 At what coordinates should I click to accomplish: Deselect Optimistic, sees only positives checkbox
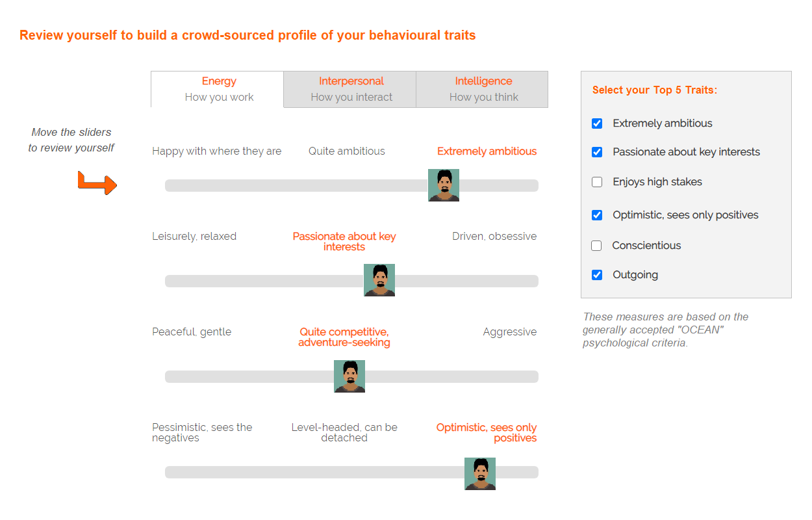(x=597, y=215)
